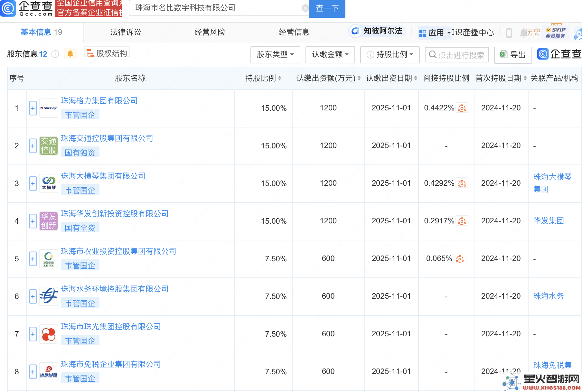582x392 pixels.
Task: Click 国有独资 tag in row 2
Action: coord(80,153)
